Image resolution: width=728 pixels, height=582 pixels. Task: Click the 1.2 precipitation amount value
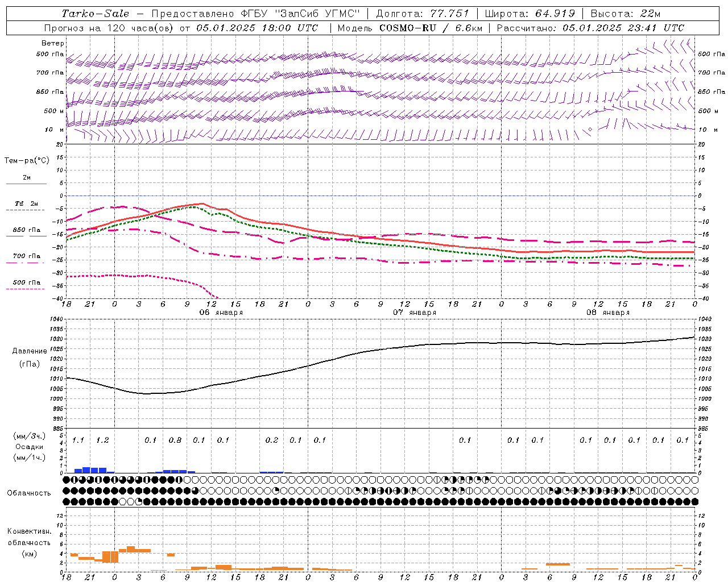point(102,440)
